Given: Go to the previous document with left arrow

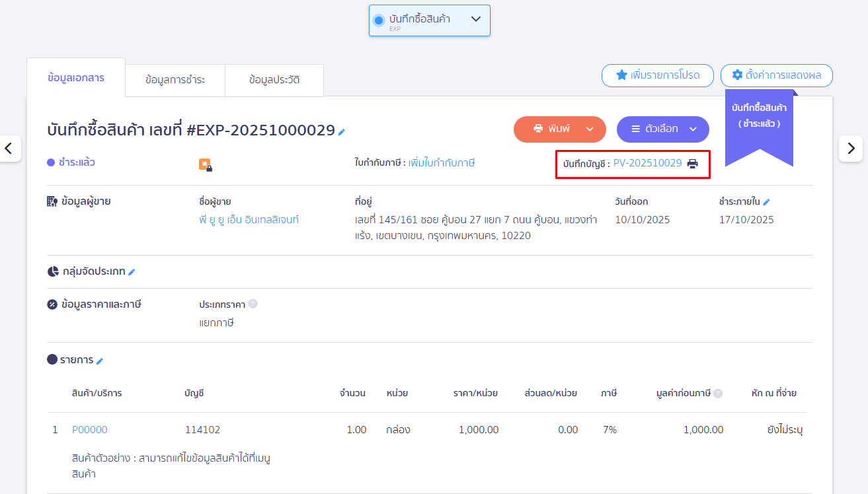Looking at the screenshot, I should point(9,149).
